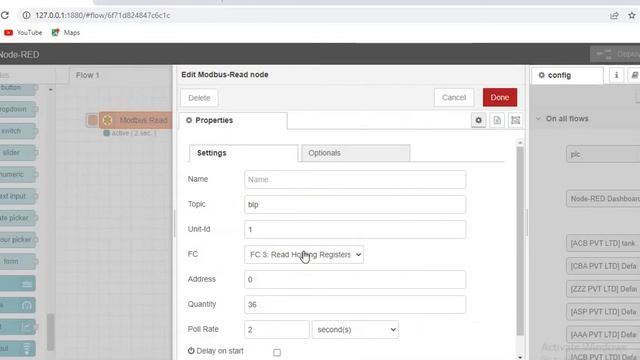Open Flow 1 tab
Viewport: 640px width, 360px height.
(x=87, y=75)
